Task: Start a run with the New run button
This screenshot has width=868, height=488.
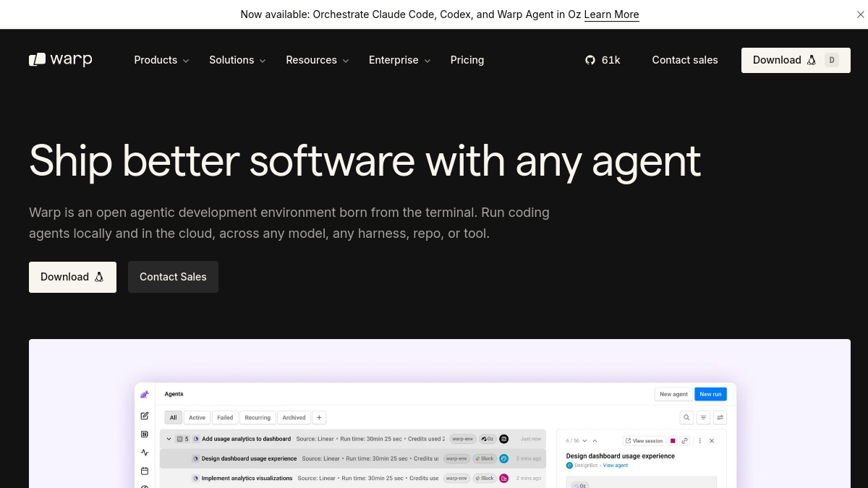Action: point(710,394)
